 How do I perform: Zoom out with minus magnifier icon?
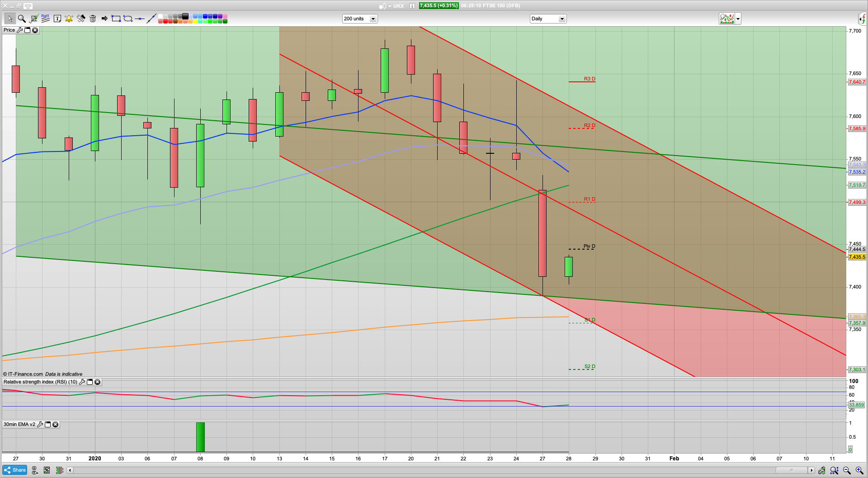[x=847, y=470]
